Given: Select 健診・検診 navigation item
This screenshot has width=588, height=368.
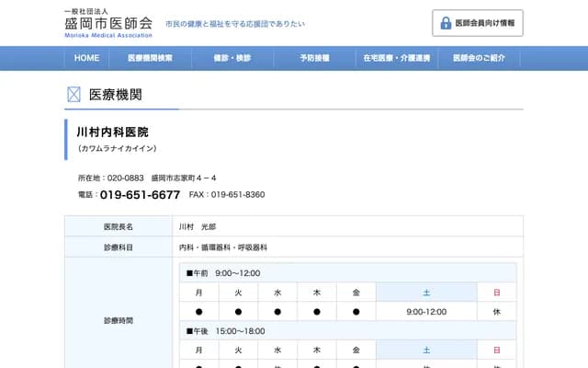Looking at the screenshot, I should click(x=232, y=58).
